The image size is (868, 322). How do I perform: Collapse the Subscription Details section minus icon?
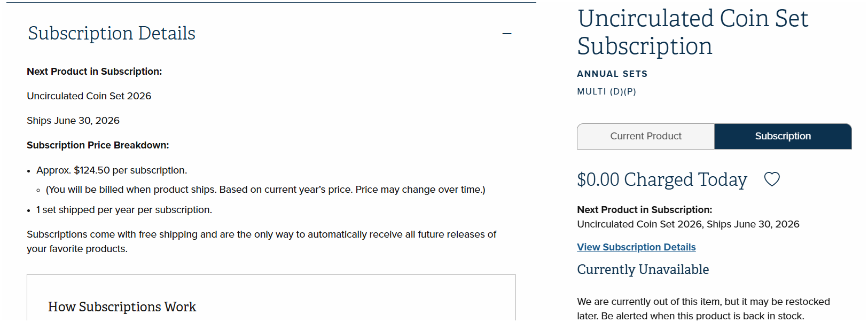507,34
